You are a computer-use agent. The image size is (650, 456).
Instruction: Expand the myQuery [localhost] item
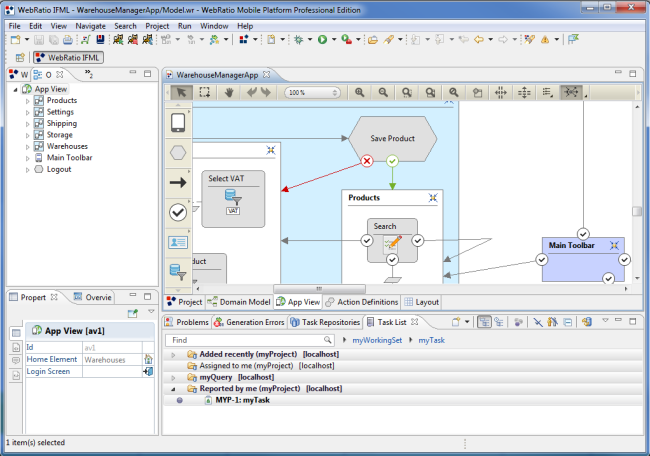173,378
